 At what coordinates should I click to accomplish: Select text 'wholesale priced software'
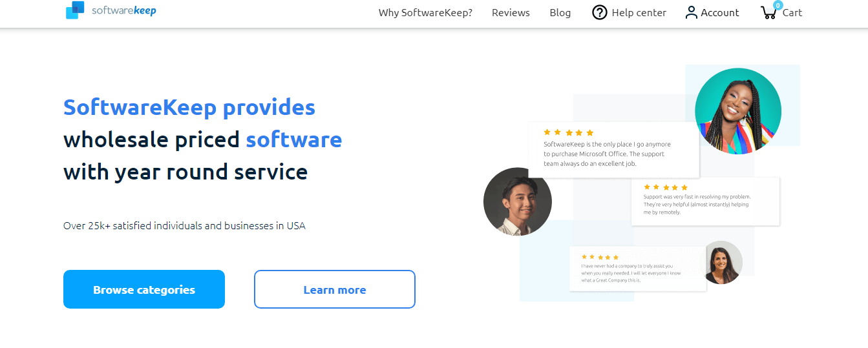coord(202,139)
